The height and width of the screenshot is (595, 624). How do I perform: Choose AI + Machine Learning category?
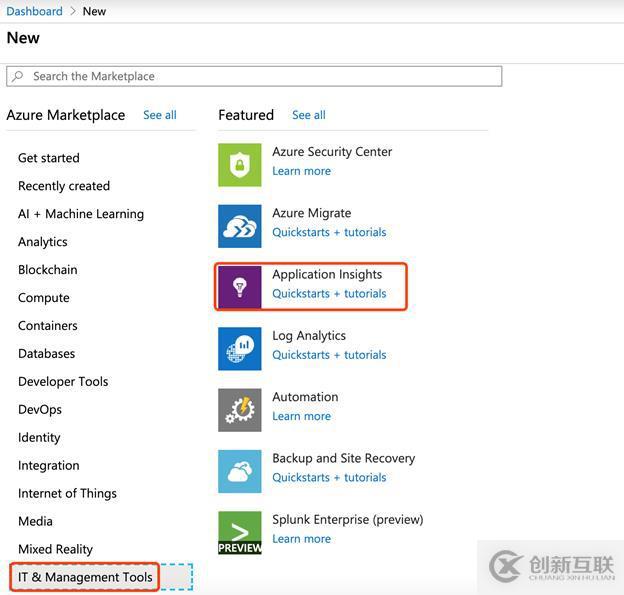(x=81, y=214)
